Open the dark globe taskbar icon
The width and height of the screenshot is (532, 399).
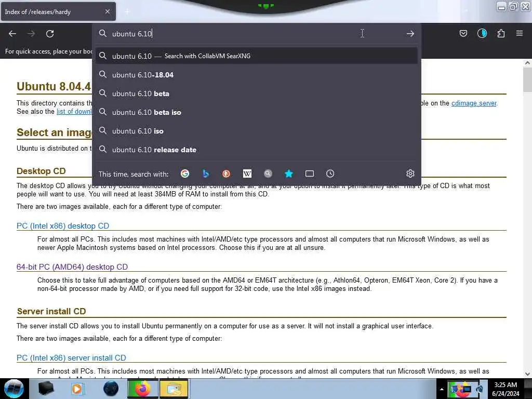point(111,389)
